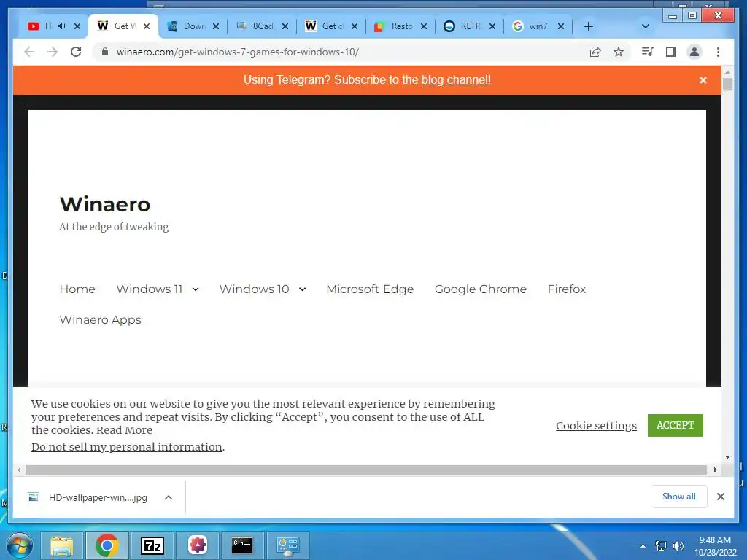Click horizontal scrollbar track
747x560 pixels.
[x=366, y=470]
